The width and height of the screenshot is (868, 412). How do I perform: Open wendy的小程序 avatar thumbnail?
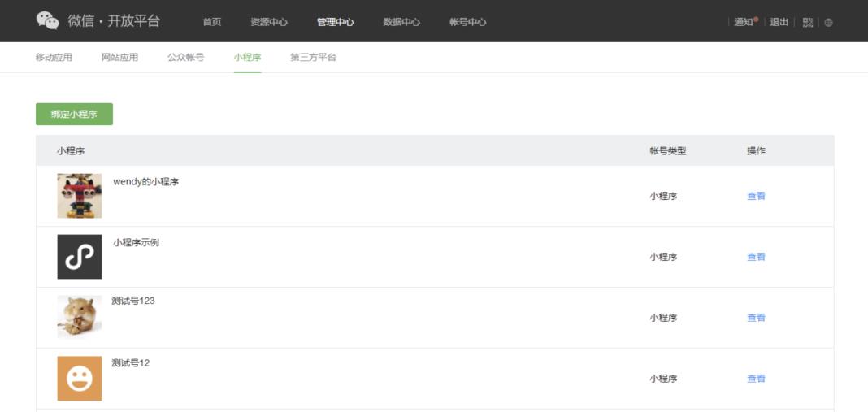click(x=80, y=196)
